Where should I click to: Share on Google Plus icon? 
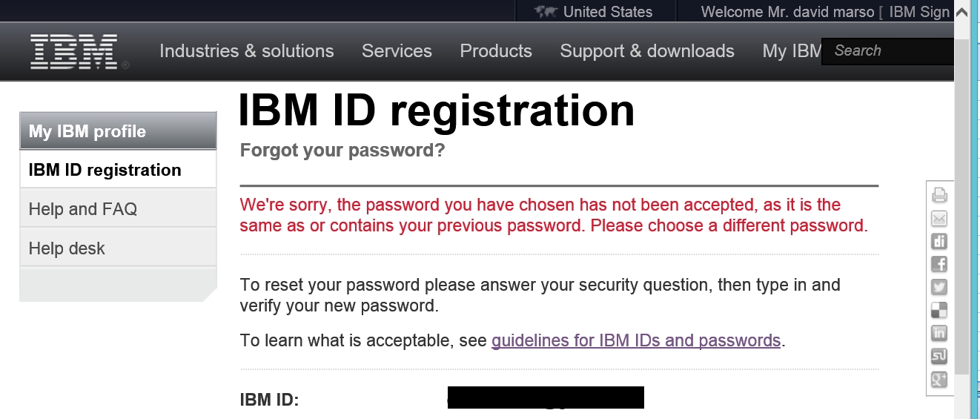click(939, 380)
